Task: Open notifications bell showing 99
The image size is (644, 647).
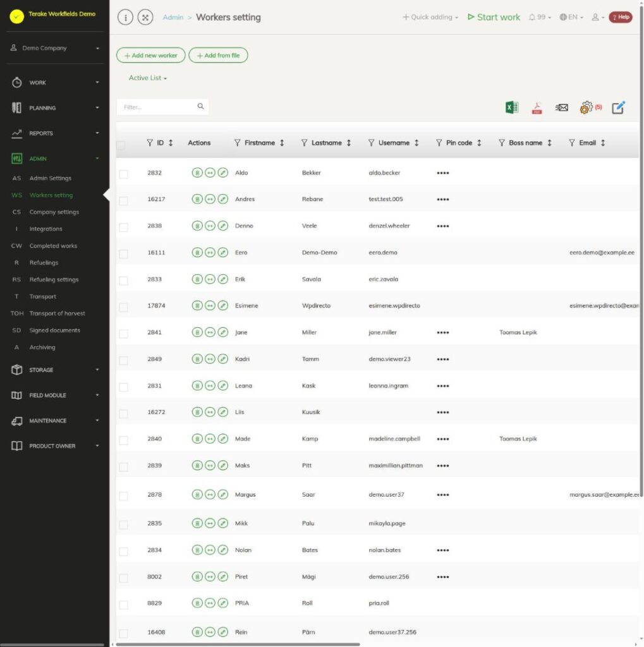Action: [540, 17]
